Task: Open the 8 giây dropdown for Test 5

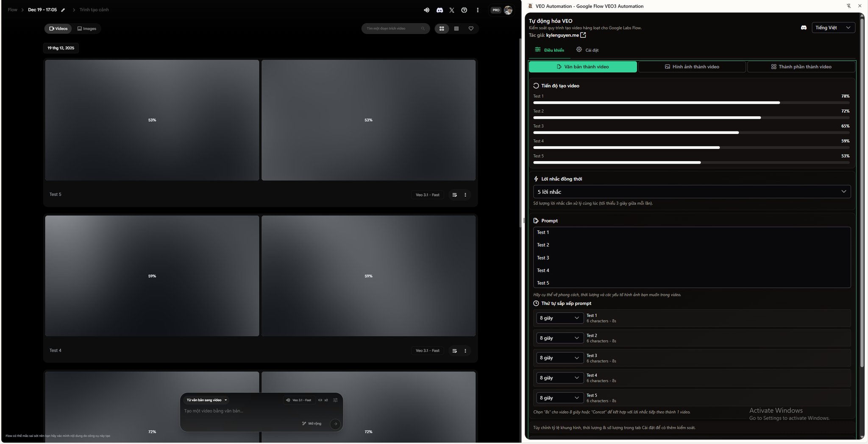Action: pyautogui.click(x=559, y=398)
